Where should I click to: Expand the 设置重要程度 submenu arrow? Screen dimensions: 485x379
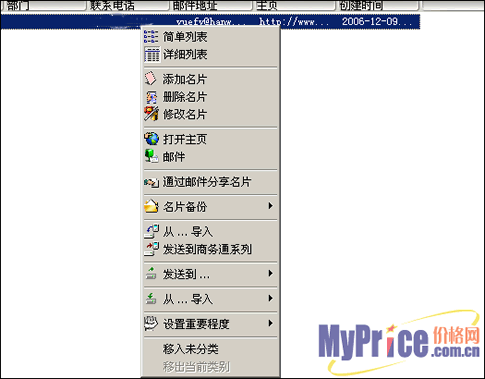(271, 323)
